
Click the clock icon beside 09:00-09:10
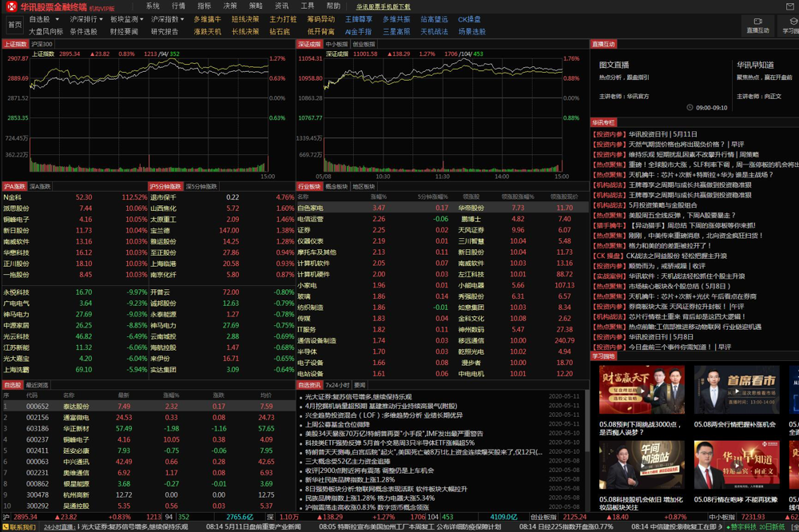click(x=690, y=108)
